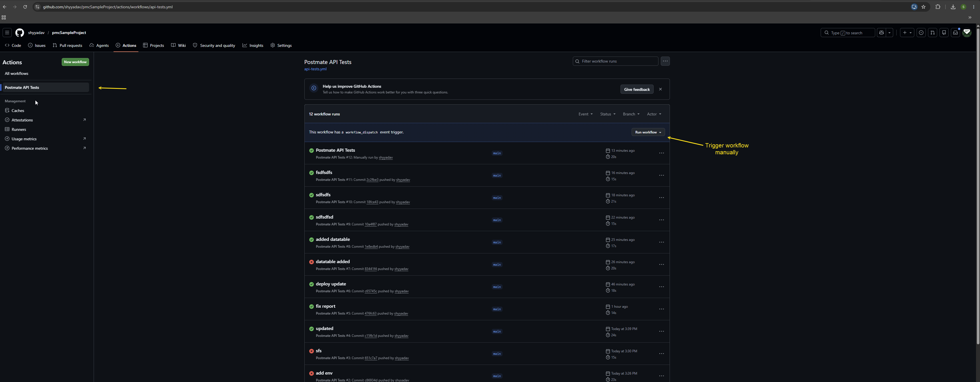Image resolution: width=980 pixels, height=382 pixels.
Task: Dismiss the Help us improve banner
Action: click(660, 89)
